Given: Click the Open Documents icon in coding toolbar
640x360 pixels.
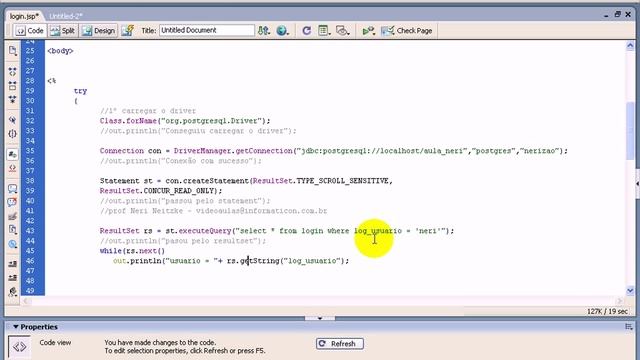Looking at the screenshot, I should coord(13,51).
